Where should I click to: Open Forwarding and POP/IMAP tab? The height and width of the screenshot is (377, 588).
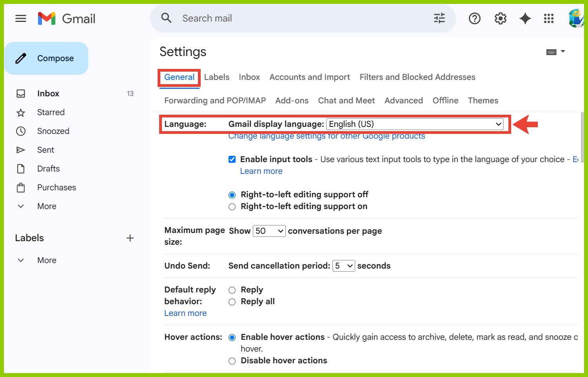pyautogui.click(x=215, y=101)
